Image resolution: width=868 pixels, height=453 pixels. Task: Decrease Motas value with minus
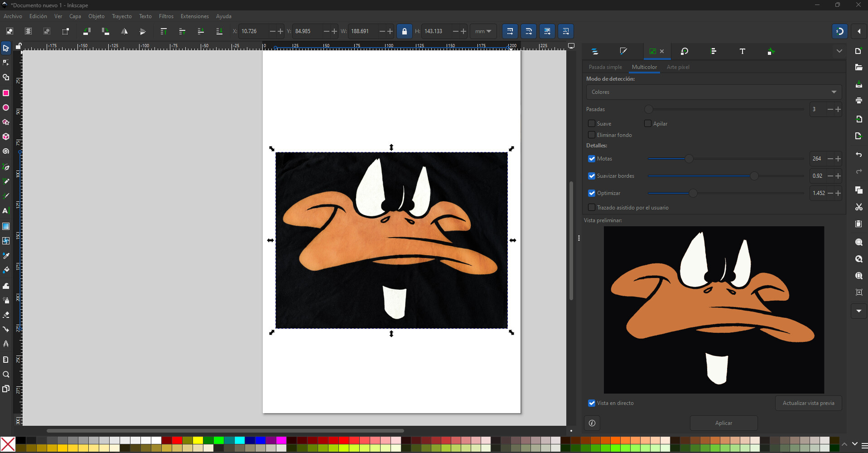point(830,159)
